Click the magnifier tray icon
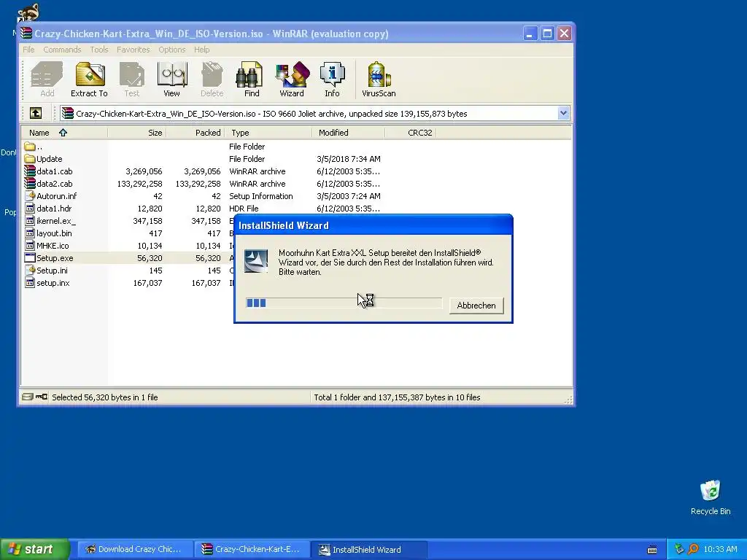 tap(693, 549)
